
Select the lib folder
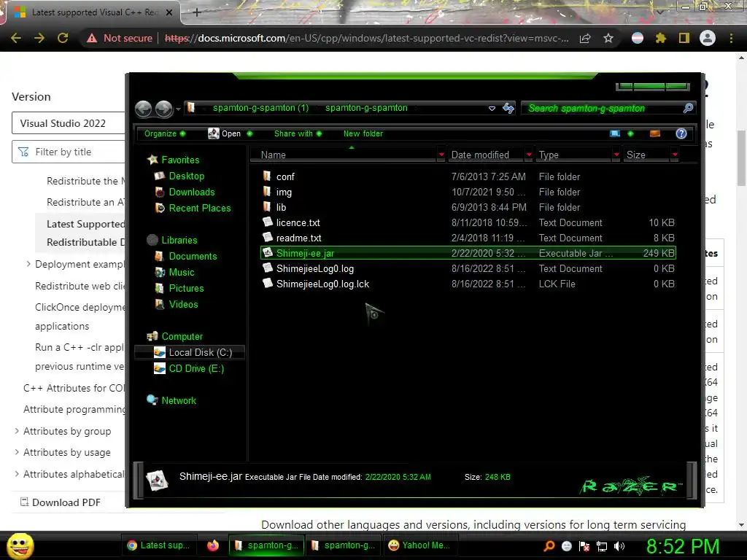281,207
